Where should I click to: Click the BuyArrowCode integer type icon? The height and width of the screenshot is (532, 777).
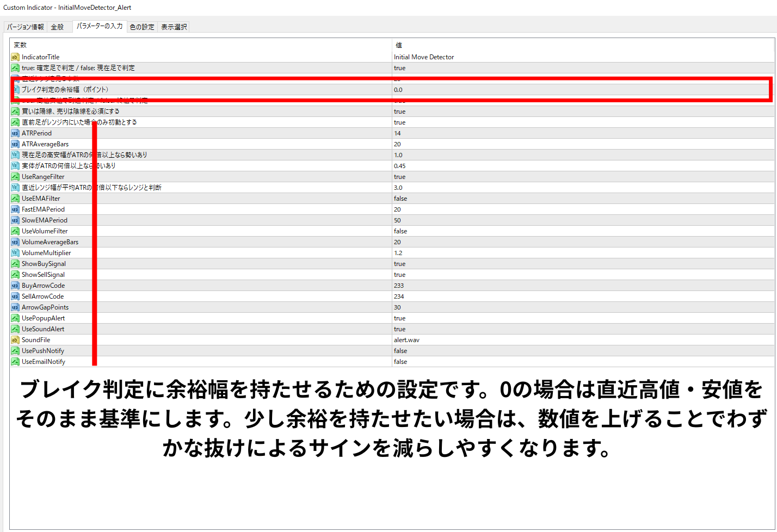(15, 286)
